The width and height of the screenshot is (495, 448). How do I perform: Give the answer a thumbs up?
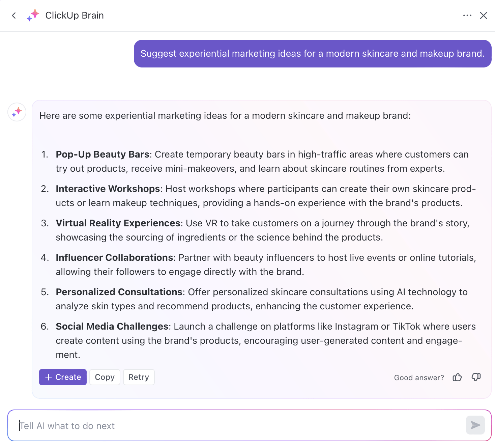[x=457, y=377]
